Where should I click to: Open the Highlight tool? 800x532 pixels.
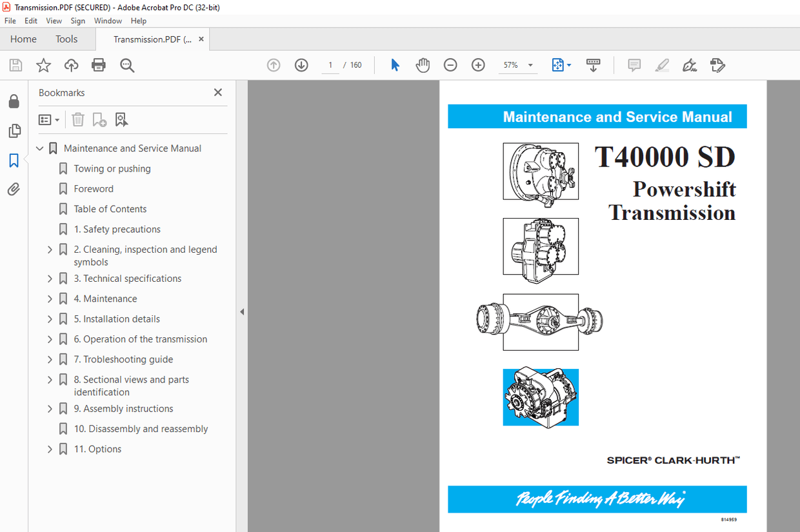(x=662, y=64)
